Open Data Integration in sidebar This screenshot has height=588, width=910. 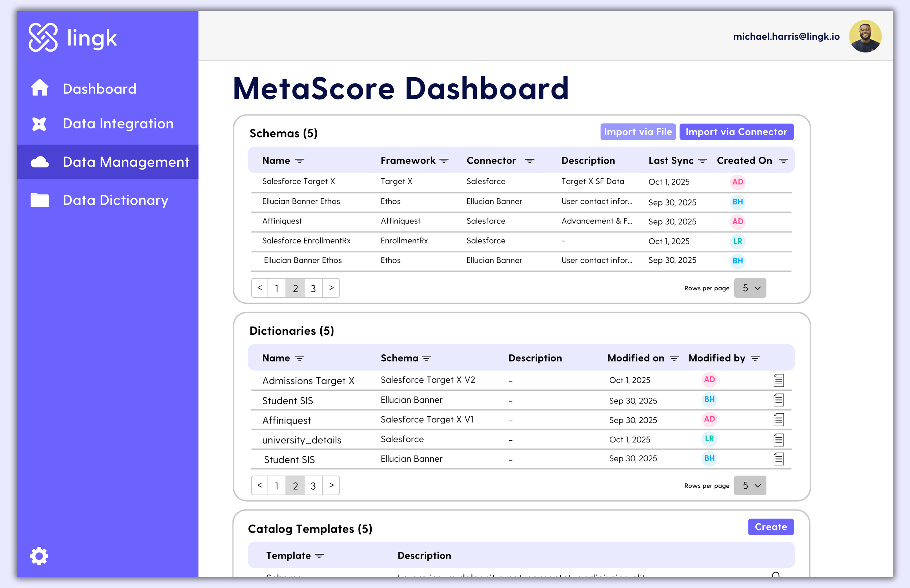pyautogui.click(x=118, y=124)
